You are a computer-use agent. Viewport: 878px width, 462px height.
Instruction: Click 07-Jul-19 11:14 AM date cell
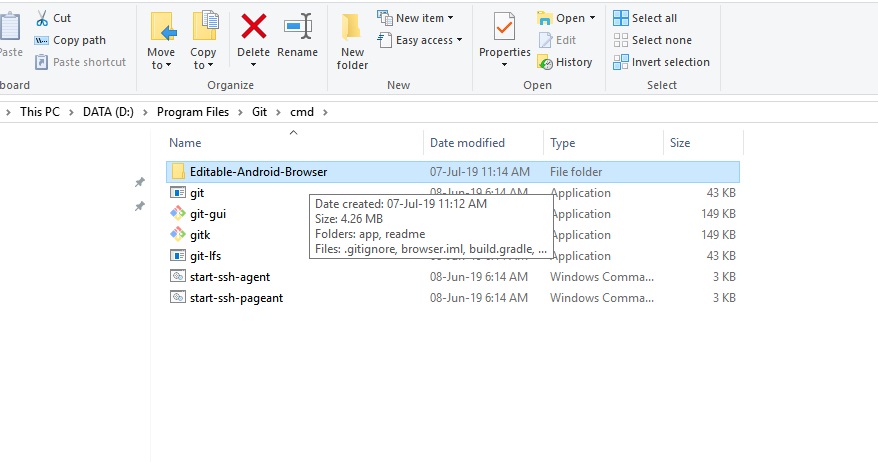click(x=479, y=172)
